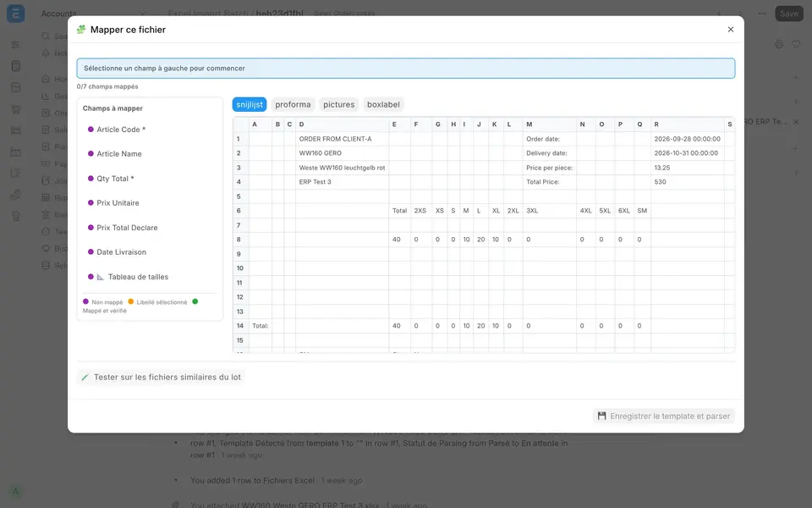Click cell ERP Test 3
Image resolution: width=812 pixels, height=508 pixels.
click(x=343, y=182)
